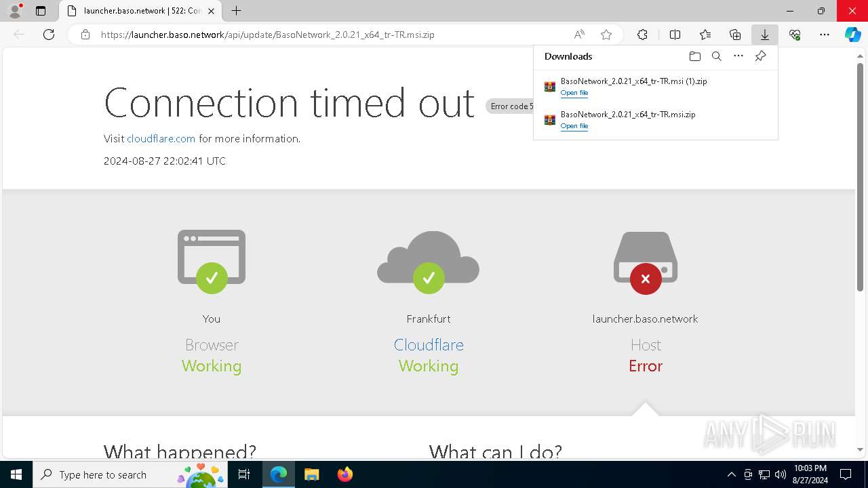Add this page to favorites star
868x488 pixels.
(x=606, y=35)
